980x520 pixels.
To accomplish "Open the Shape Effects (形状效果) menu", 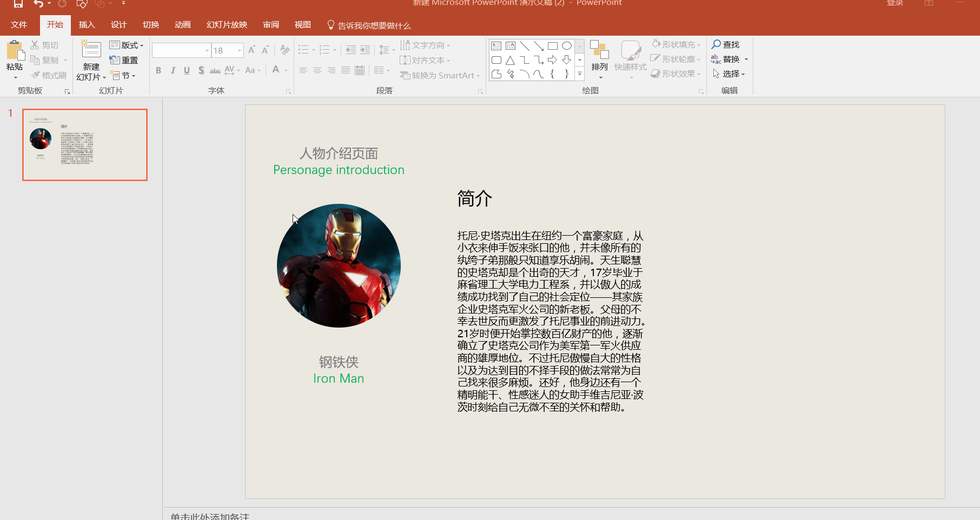I will [676, 74].
